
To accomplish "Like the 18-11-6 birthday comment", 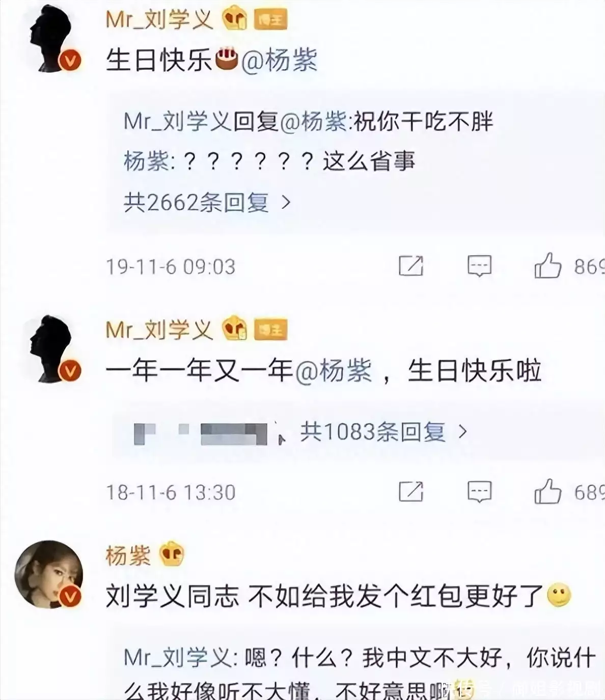I will click(547, 492).
